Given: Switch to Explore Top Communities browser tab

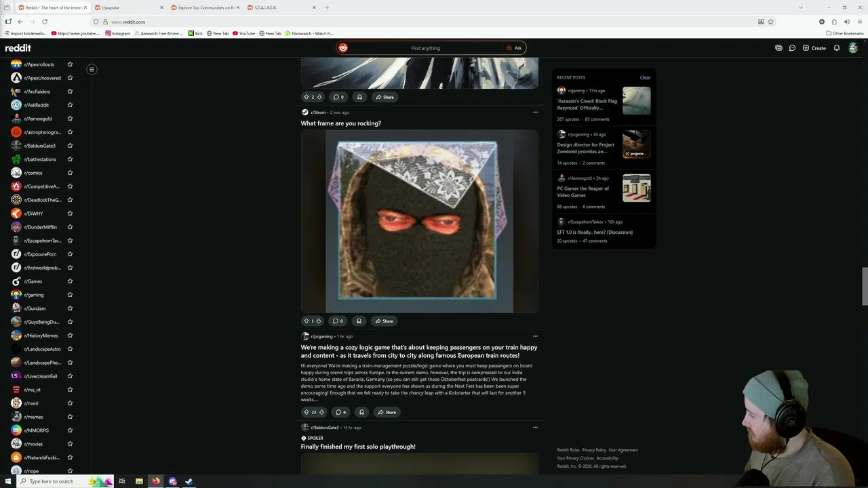Looking at the screenshot, I should pos(205,7).
